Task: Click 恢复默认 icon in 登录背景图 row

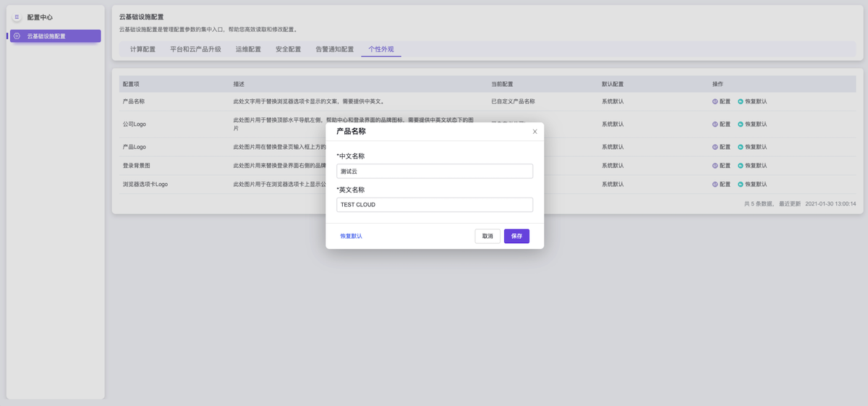Action: pyautogui.click(x=741, y=166)
